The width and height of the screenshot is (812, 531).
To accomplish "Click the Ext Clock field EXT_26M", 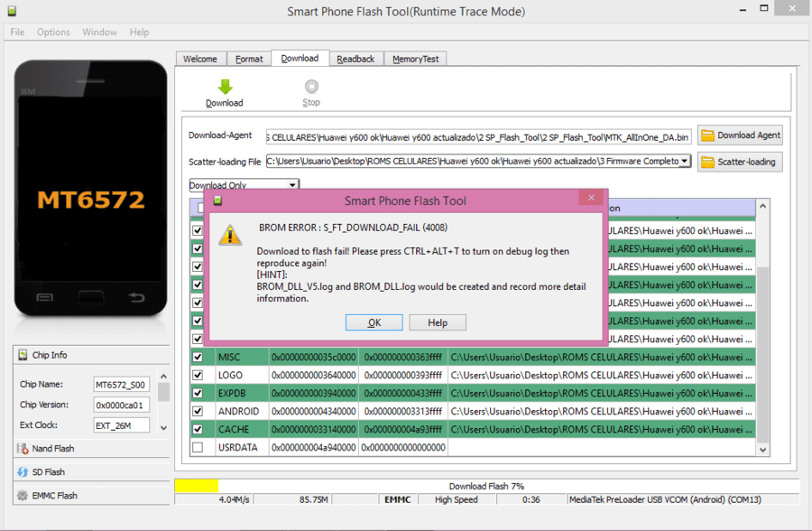I will coord(122,425).
